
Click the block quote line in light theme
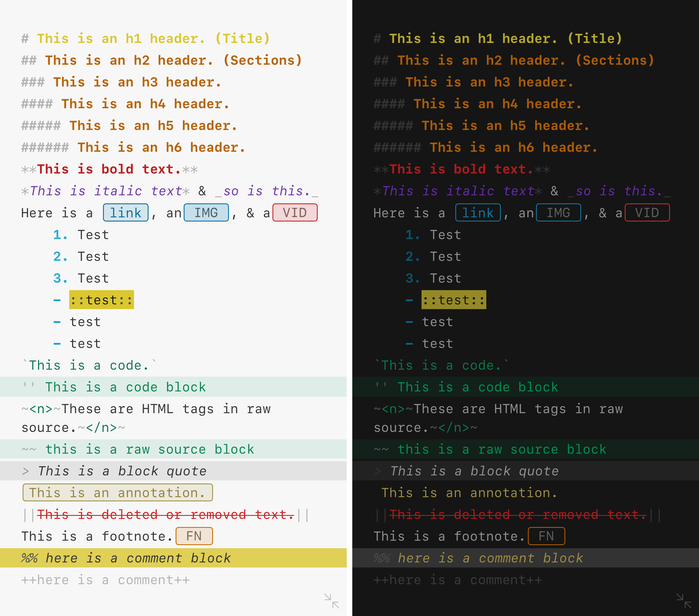173,471
